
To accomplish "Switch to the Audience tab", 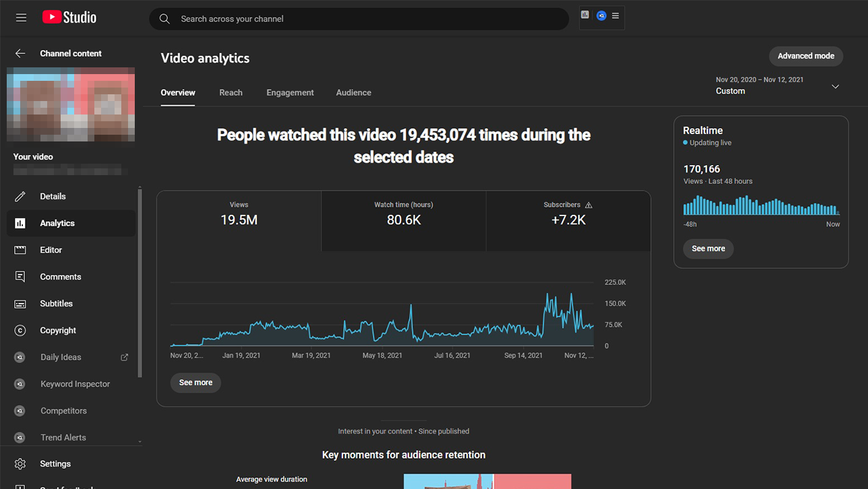I will 354,93.
